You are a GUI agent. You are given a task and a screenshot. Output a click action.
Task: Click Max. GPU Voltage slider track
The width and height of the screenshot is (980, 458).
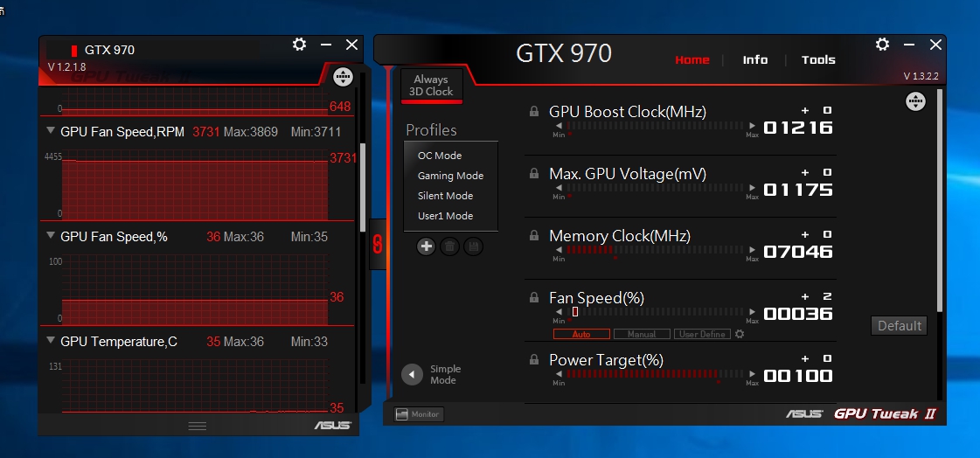pos(656,187)
